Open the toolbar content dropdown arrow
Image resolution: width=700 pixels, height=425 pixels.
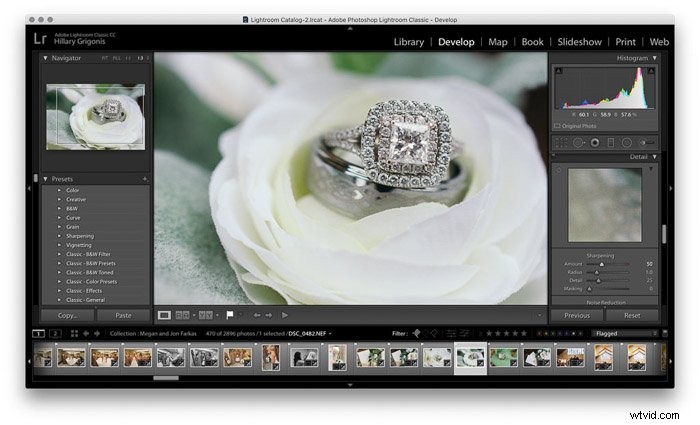click(x=539, y=315)
